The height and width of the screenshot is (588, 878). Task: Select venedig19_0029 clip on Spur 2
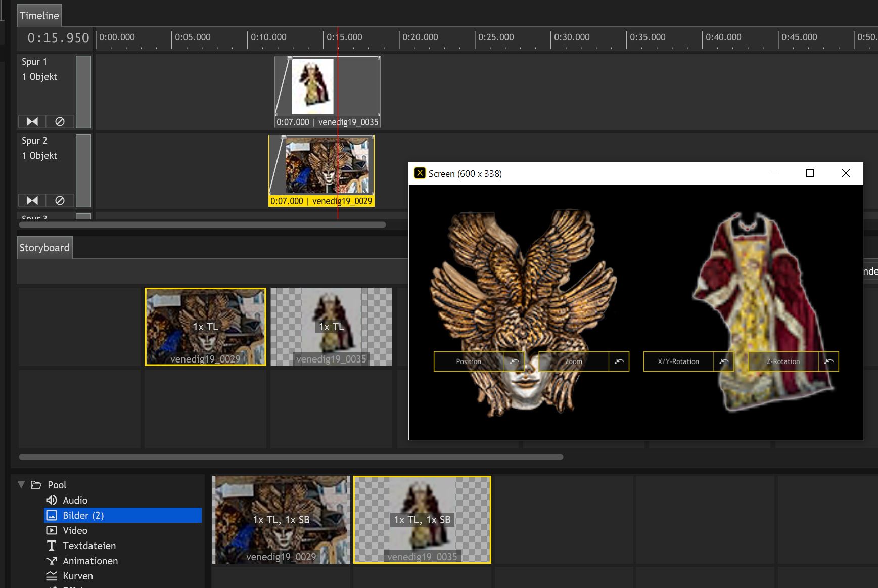pyautogui.click(x=321, y=171)
